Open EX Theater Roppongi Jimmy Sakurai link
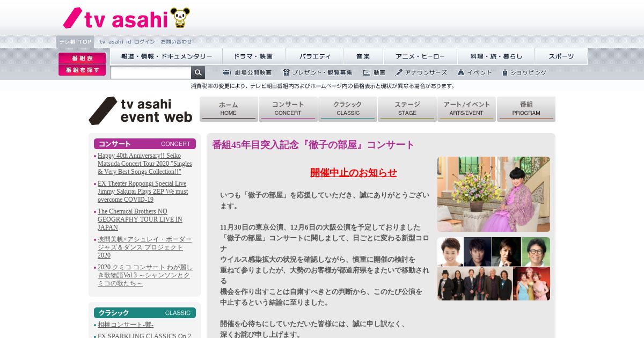 [143, 192]
